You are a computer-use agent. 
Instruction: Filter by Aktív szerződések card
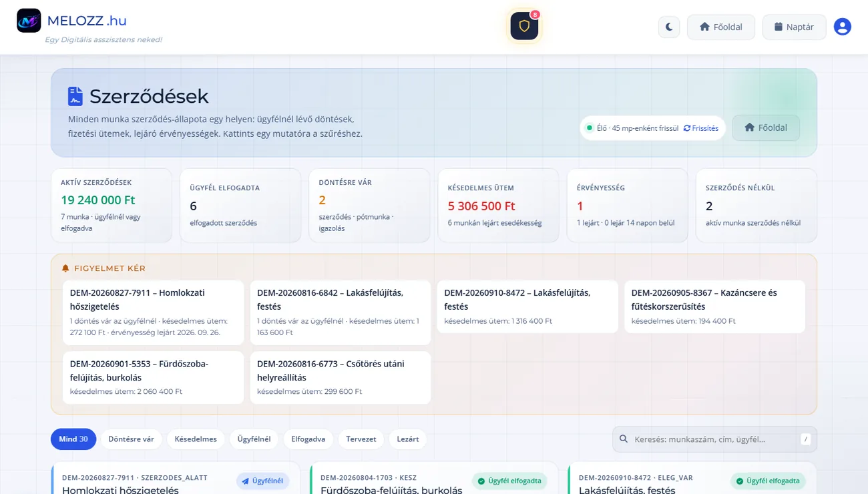click(x=111, y=206)
